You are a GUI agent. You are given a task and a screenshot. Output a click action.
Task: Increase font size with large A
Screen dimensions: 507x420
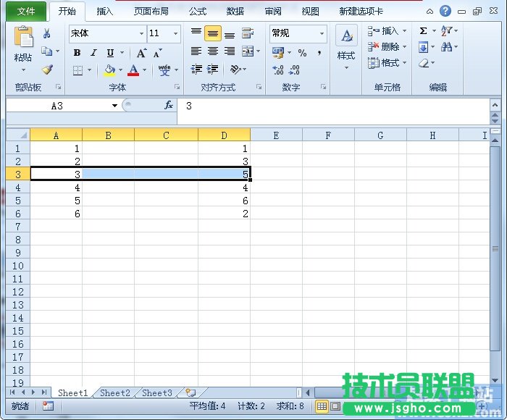(x=141, y=53)
